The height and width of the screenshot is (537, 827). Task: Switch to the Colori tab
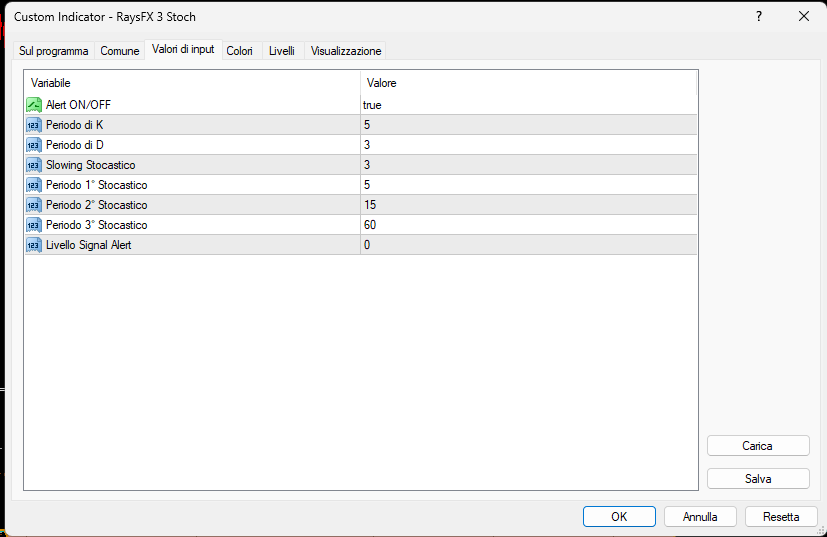tap(239, 51)
